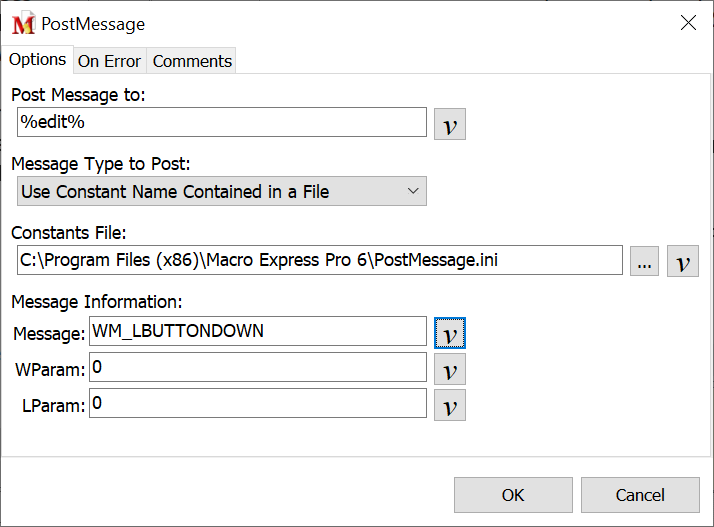
Task: Browse for Constants File with ellipsis button
Action: pyautogui.click(x=644, y=261)
